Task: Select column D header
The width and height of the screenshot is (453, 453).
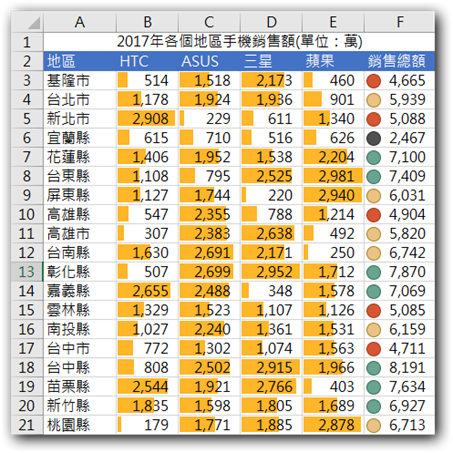Action: pyautogui.click(x=271, y=22)
